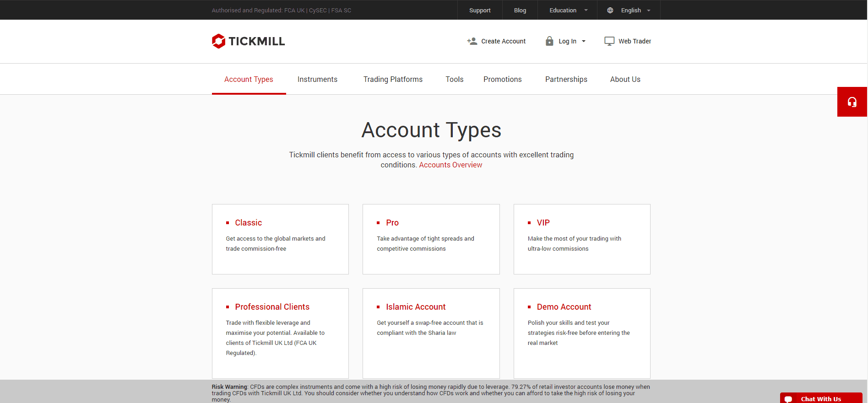The height and width of the screenshot is (403, 868).
Task: Open the Classic account card
Action: point(280,239)
